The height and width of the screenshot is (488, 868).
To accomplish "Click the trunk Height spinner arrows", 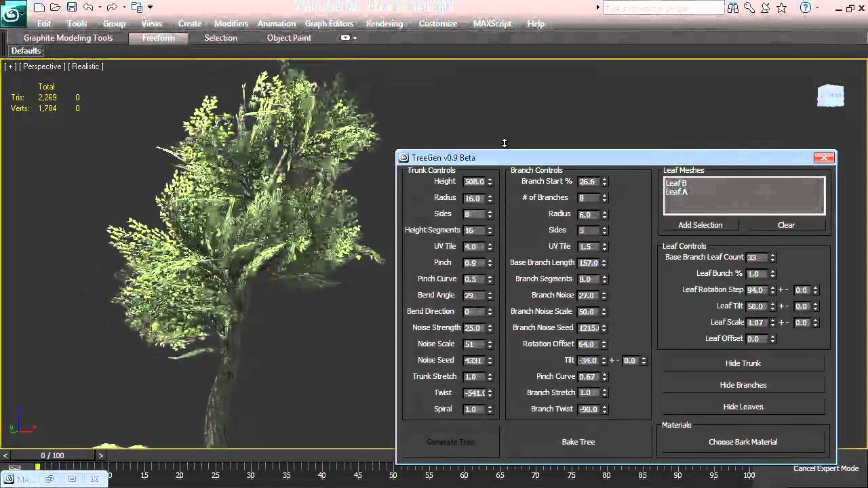I will (490, 182).
